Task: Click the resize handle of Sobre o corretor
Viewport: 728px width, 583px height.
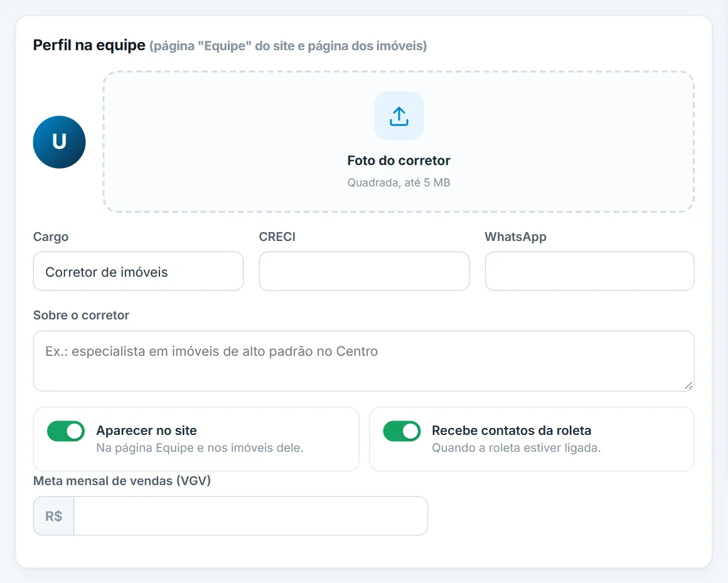Action: (x=689, y=386)
